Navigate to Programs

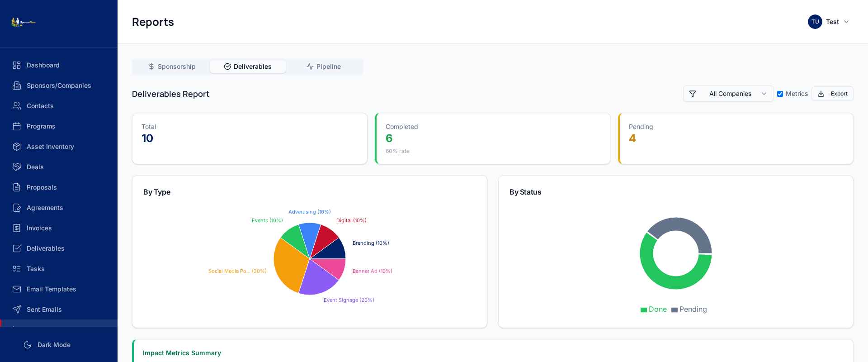coord(59,126)
